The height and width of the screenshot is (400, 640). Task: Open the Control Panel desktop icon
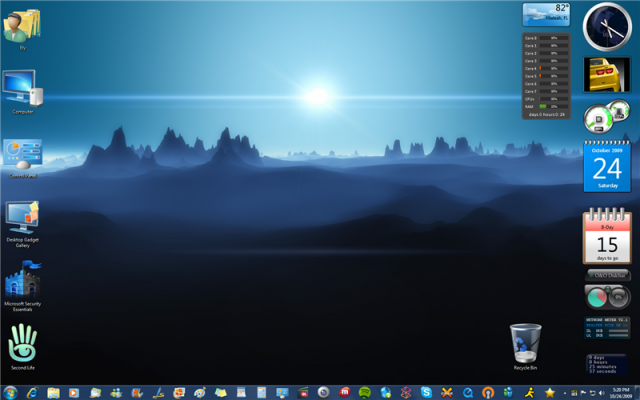click(22, 158)
